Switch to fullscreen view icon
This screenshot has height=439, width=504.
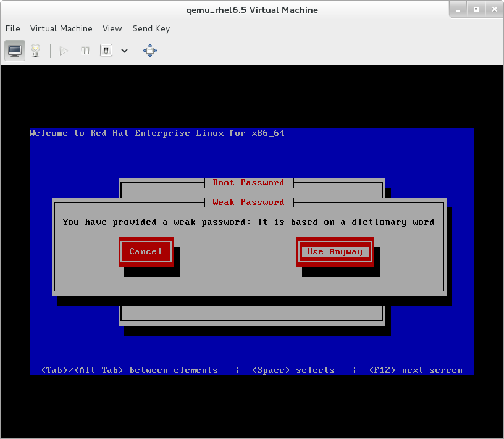coord(150,51)
